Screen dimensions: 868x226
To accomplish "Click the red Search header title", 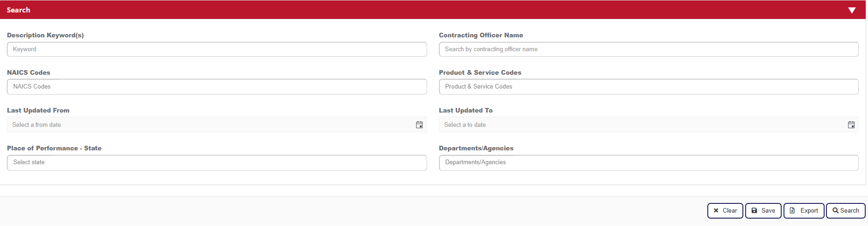I will (x=18, y=10).
